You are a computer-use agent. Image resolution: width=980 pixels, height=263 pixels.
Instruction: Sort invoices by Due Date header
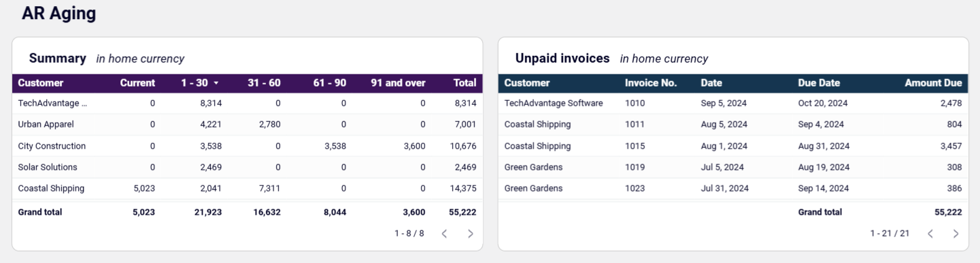(819, 83)
